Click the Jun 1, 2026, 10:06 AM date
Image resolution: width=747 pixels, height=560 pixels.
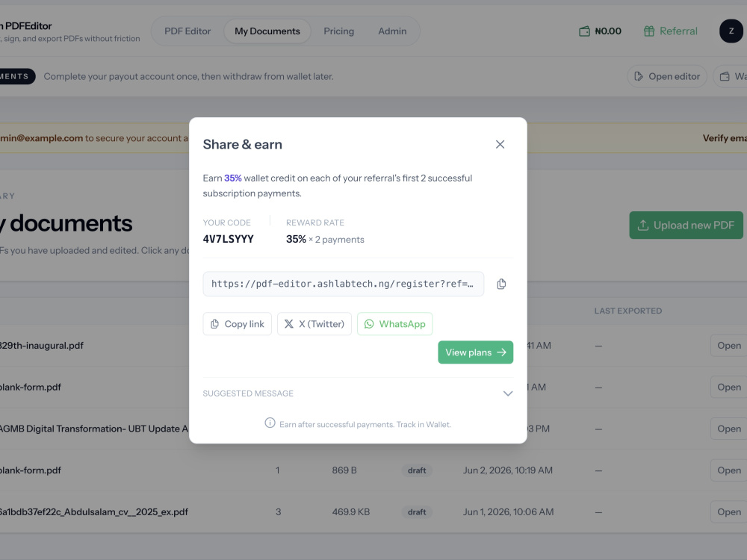tap(508, 512)
